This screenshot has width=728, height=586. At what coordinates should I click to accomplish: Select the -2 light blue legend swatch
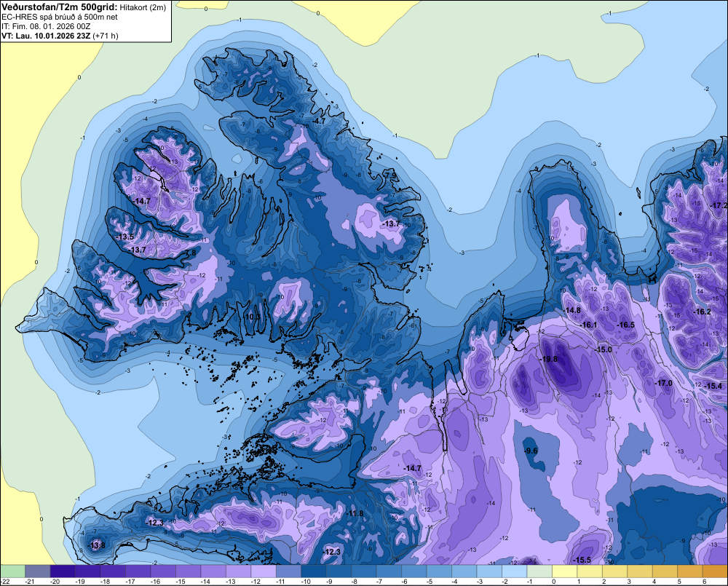point(514,571)
